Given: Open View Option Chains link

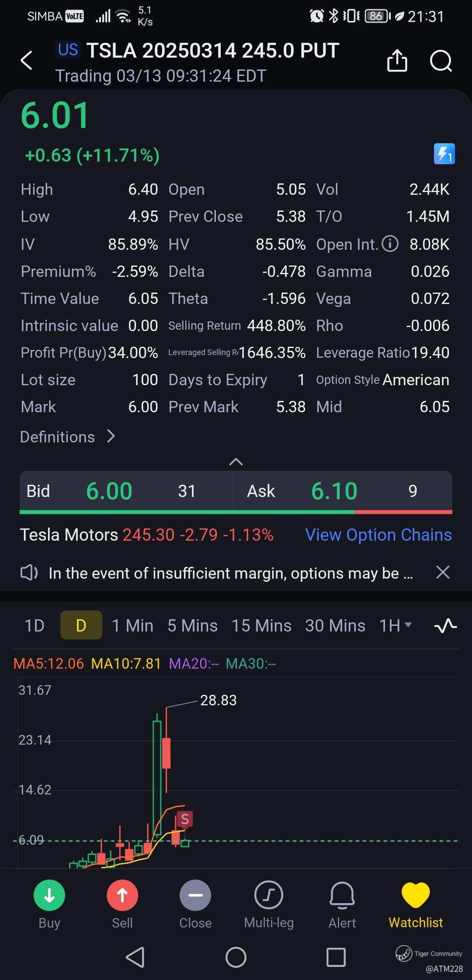Looking at the screenshot, I should (378, 535).
